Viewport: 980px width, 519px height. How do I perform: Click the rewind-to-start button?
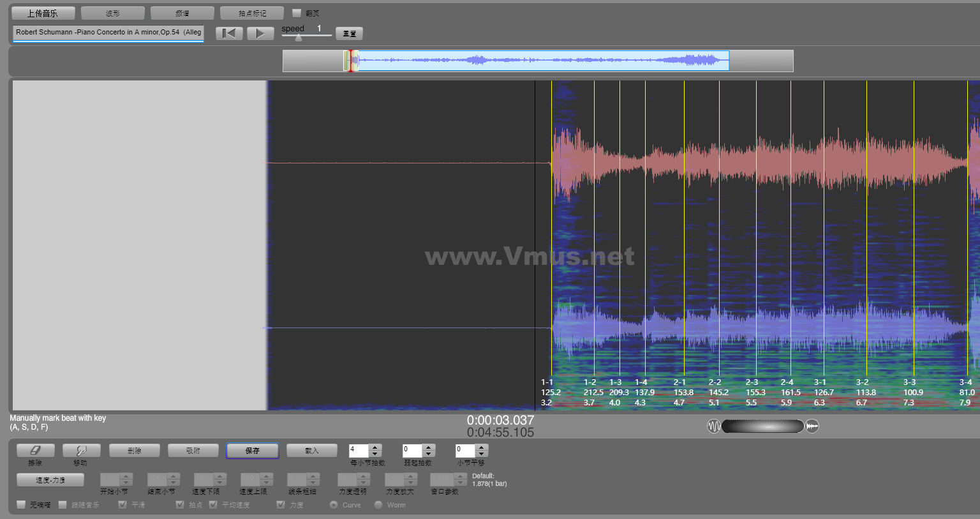pyautogui.click(x=229, y=33)
